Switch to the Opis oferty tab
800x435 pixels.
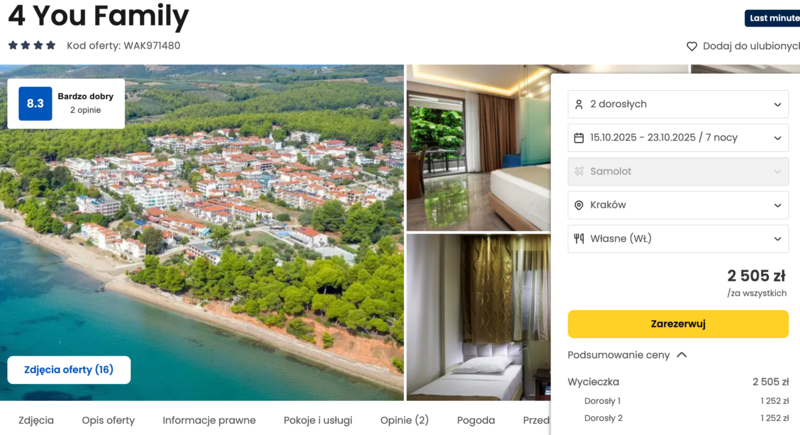click(x=108, y=420)
